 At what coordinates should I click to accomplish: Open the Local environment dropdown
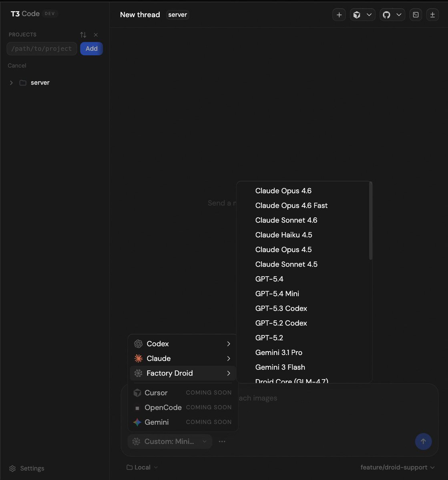(x=143, y=468)
